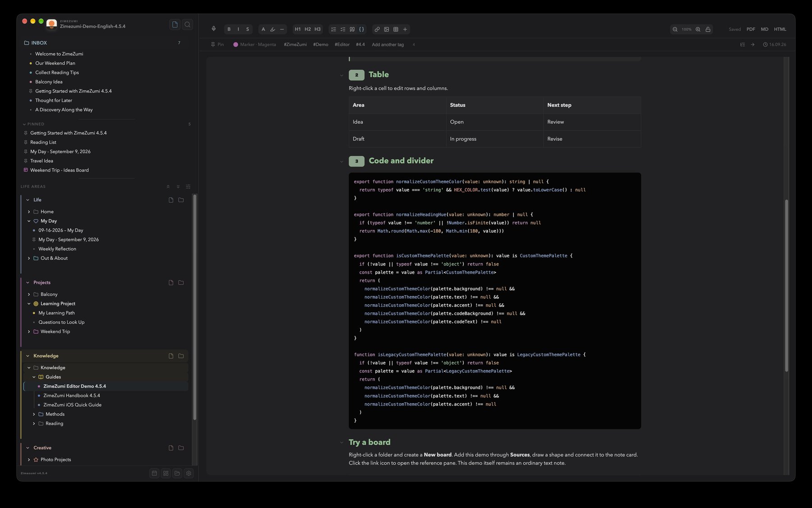Image resolution: width=812 pixels, height=508 pixels.
Task: Insert a link with the chain icon
Action: tap(377, 29)
